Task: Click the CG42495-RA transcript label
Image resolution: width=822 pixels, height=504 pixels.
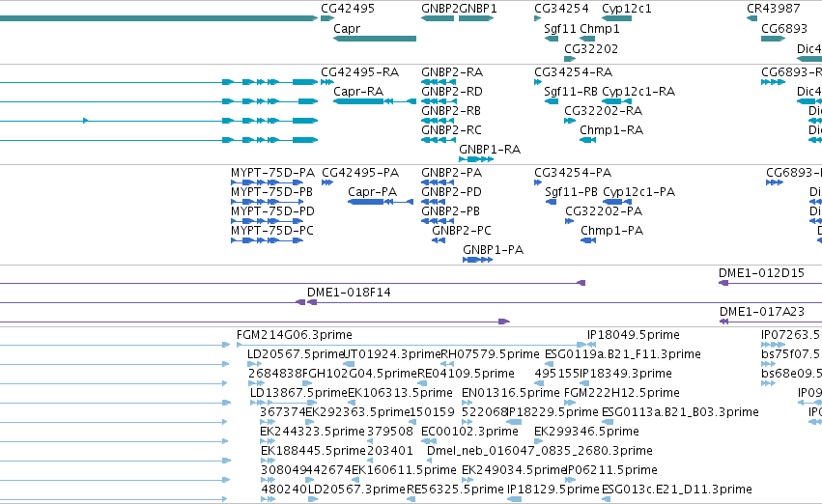Action: 359,71
